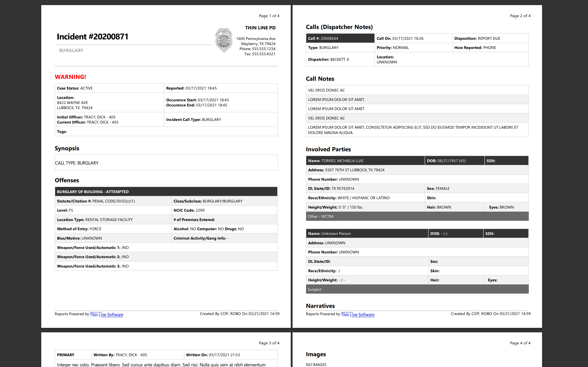Click the Page 2 of 4 label
The height and width of the screenshot is (367, 588).
click(x=520, y=16)
